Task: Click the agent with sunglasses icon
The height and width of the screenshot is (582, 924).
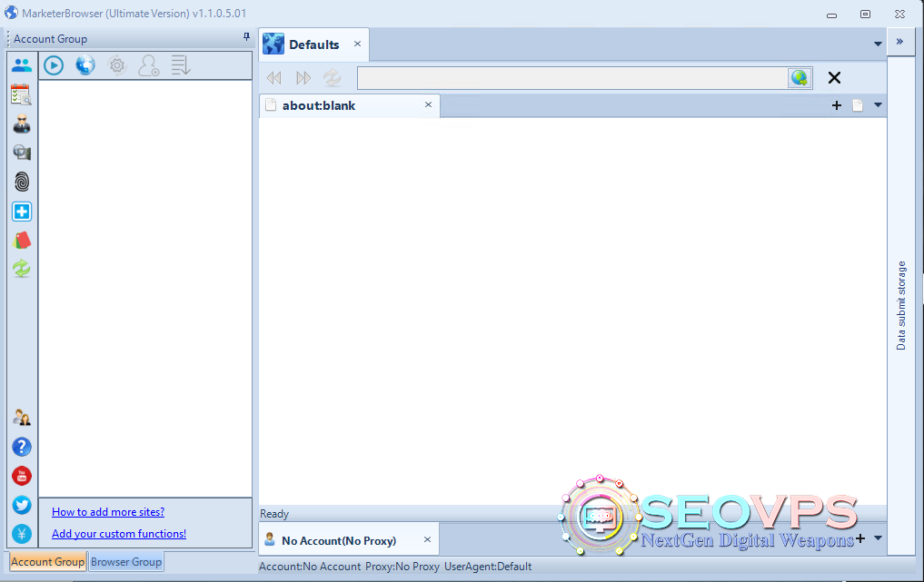Action: click(22, 123)
